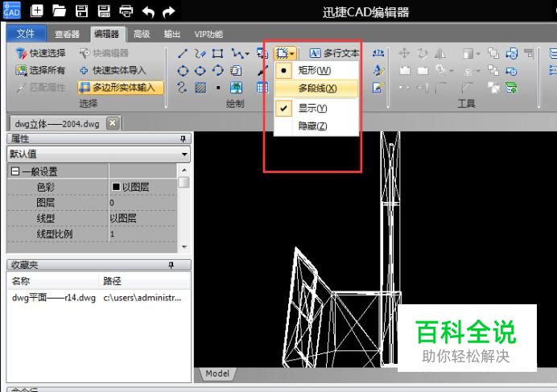Open the align tool dropdown arrow
Image resolution: width=557 pixels, height=392 pixels.
tap(478, 54)
